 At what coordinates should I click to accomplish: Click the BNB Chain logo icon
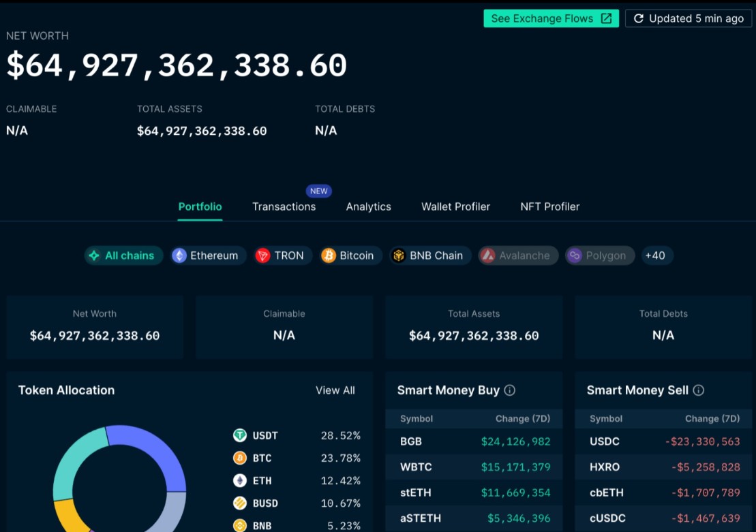(x=398, y=255)
